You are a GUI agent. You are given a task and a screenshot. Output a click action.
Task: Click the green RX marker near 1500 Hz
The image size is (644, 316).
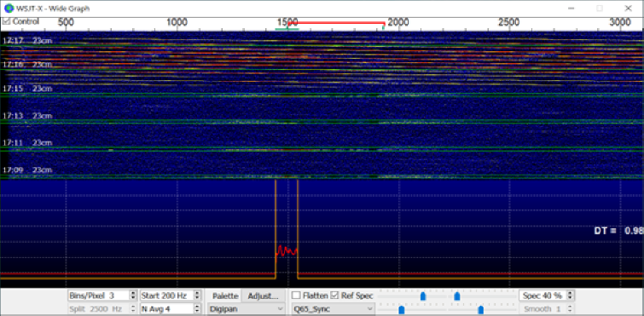point(287,29)
